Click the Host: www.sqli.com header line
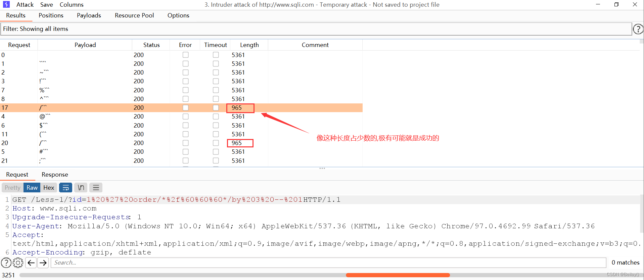644x280 pixels. 54,208
